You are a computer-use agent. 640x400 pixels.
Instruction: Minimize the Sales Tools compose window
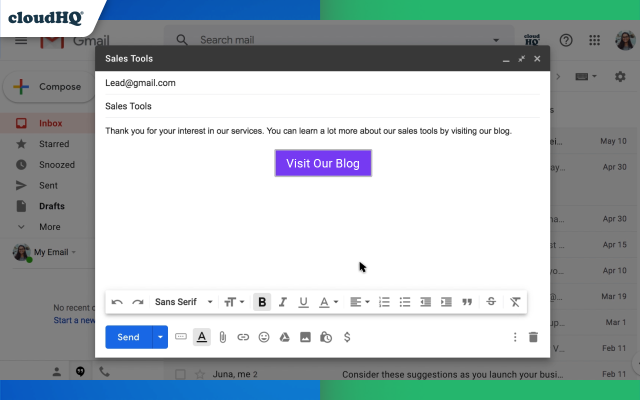506,59
